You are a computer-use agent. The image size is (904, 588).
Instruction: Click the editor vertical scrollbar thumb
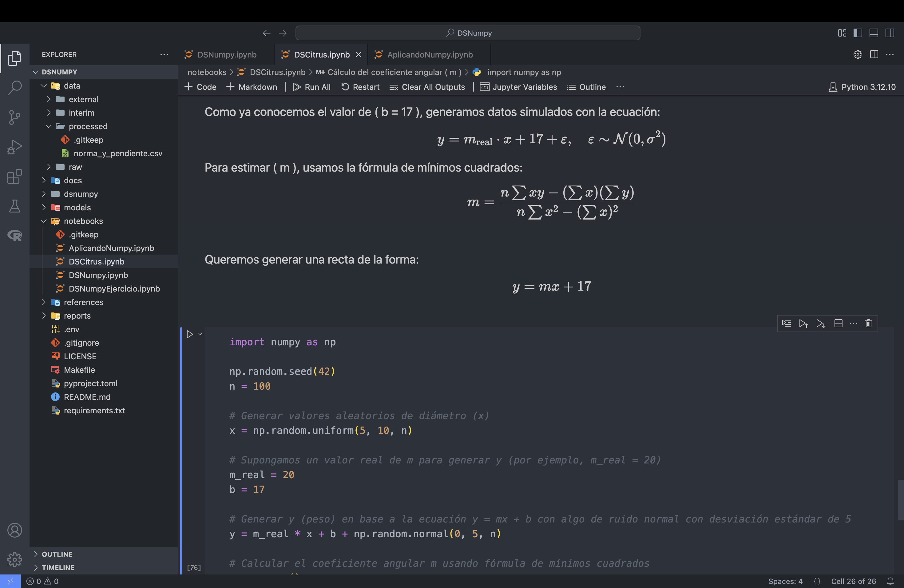tap(900, 499)
